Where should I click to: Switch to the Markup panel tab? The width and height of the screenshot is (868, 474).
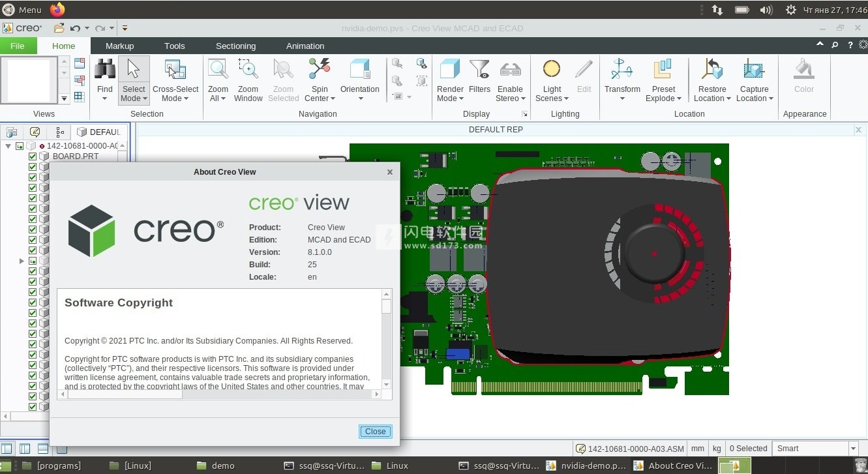tap(119, 46)
